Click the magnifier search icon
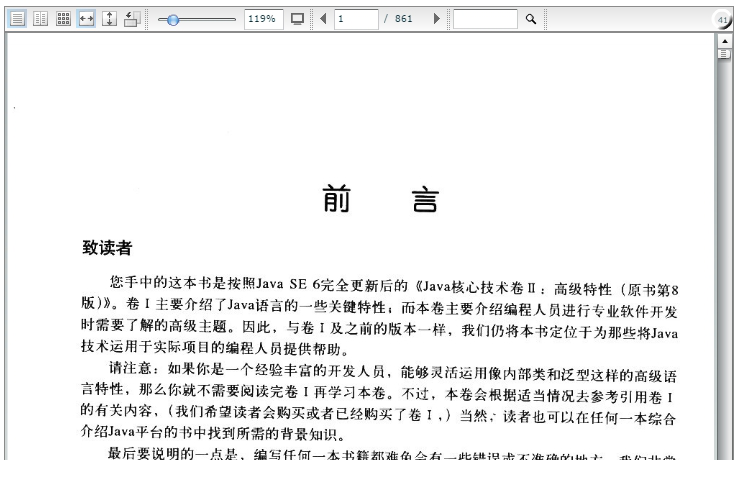Image resolution: width=744 pixels, height=478 pixels. coord(530,19)
